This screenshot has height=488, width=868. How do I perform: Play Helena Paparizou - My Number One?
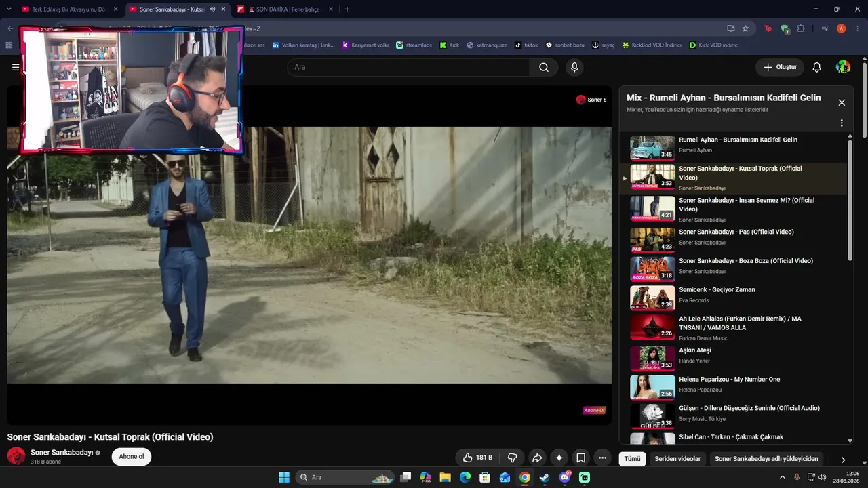tap(732, 387)
